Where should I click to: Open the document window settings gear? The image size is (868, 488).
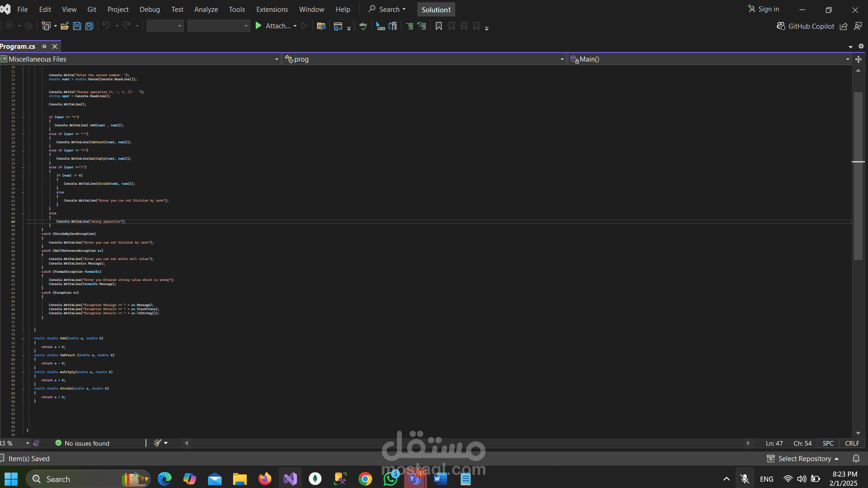coord(861,46)
